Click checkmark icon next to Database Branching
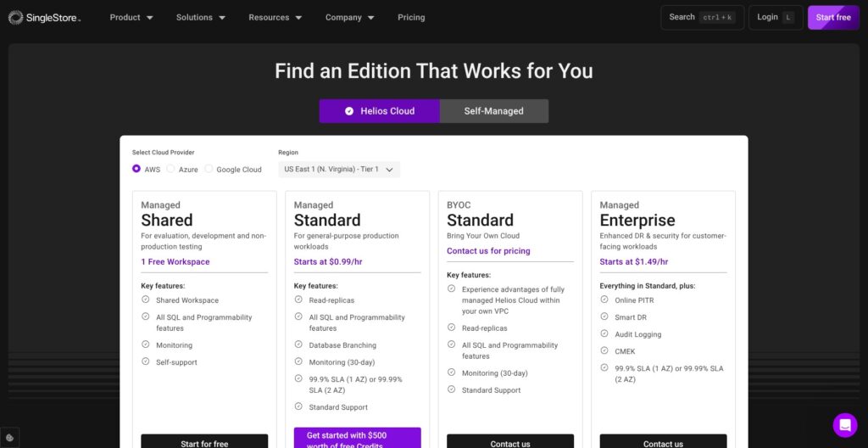This screenshot has height=448, width=868. tap(298, 344)
